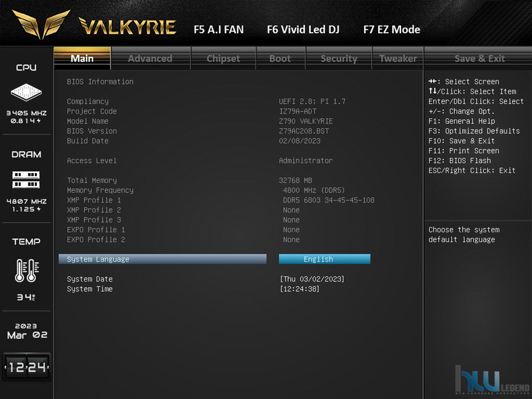Click the TEMP sidebar heading
532x399 pixels.
[x=26, y=242]
